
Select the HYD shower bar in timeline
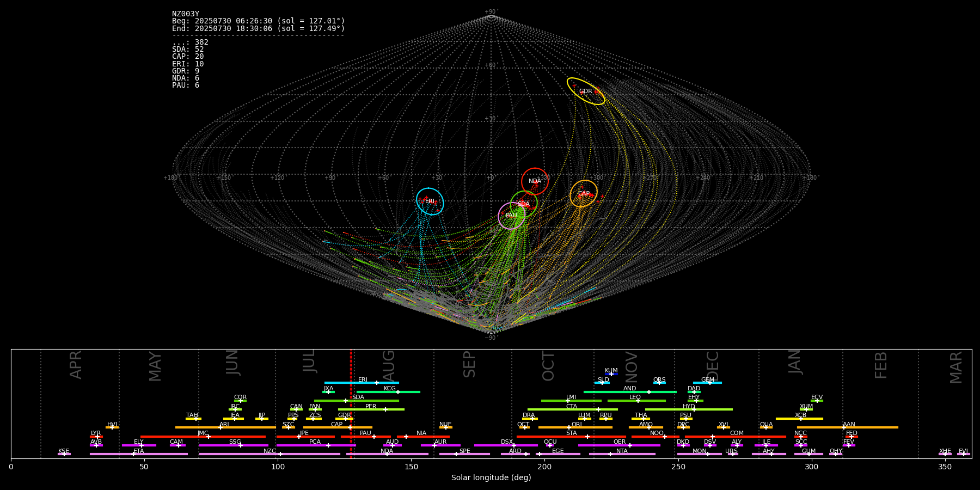[689, 409]
